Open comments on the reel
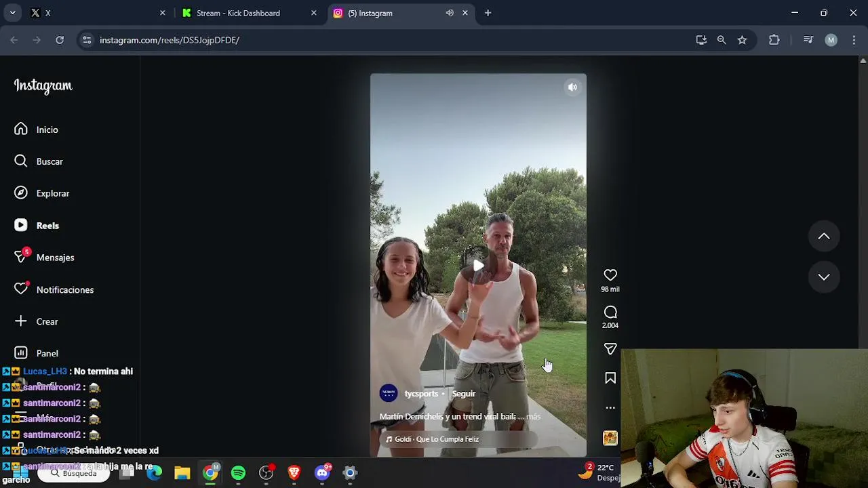 610,312
